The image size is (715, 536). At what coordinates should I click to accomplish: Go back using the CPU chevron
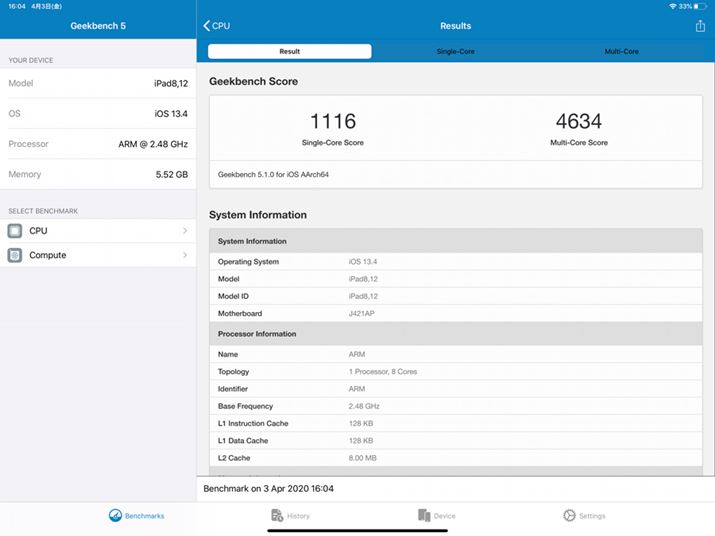pos(207,26)
